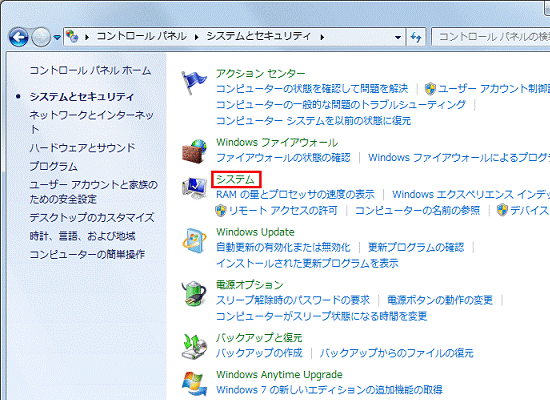Screen dimensions: 550x400
Task: Open デスクトップのカスタマイズ category
Action: pos(92,218)
